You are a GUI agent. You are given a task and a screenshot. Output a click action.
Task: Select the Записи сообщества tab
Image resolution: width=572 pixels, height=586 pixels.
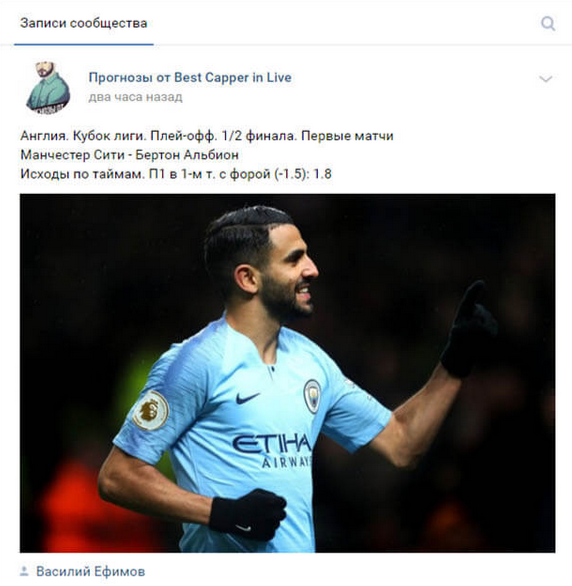point(84,23)
